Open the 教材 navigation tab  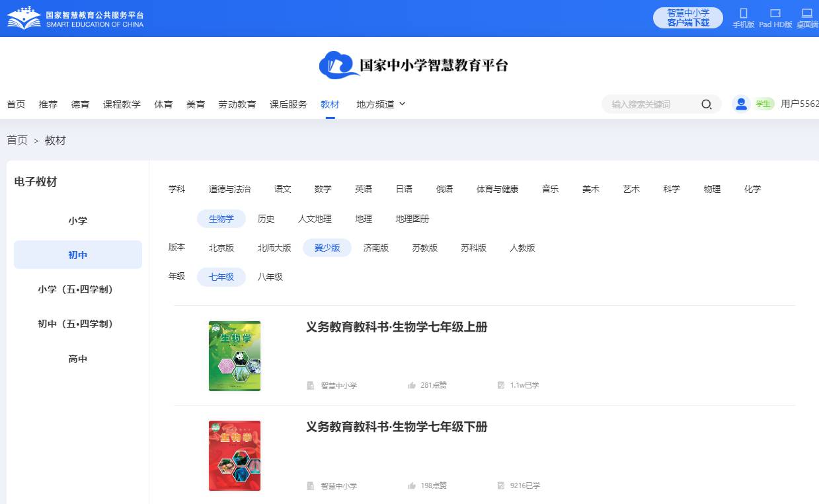[330, 104]
